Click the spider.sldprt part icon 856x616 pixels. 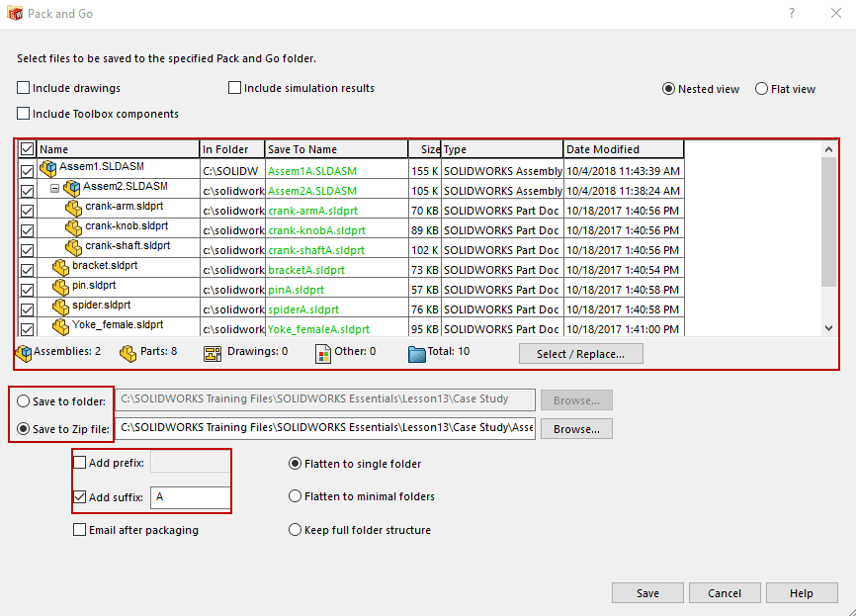click(61, 307)
